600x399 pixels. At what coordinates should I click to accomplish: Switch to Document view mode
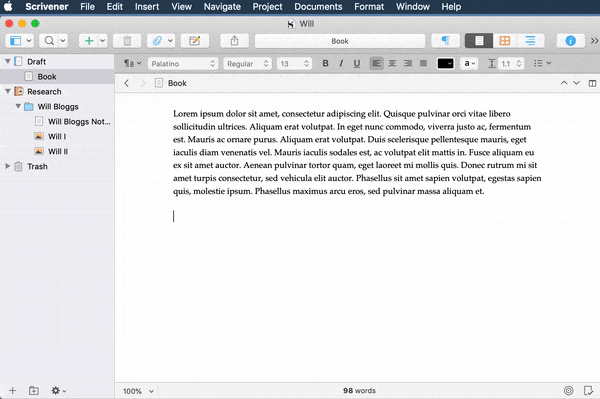479,41
